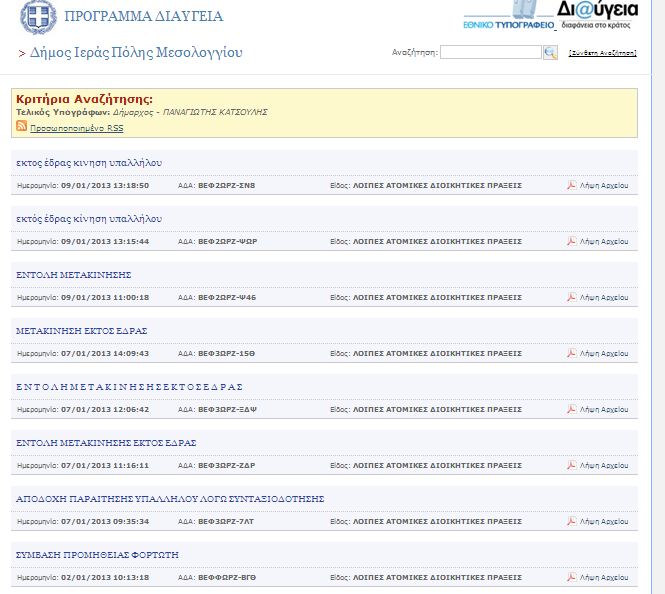Click the ΠΡΟΓΡΑΜΜΑ ΔΙΑΥΓΕΙΑ title
The height and width of the screenshot is (594, 665).
(x=143, y=17)
